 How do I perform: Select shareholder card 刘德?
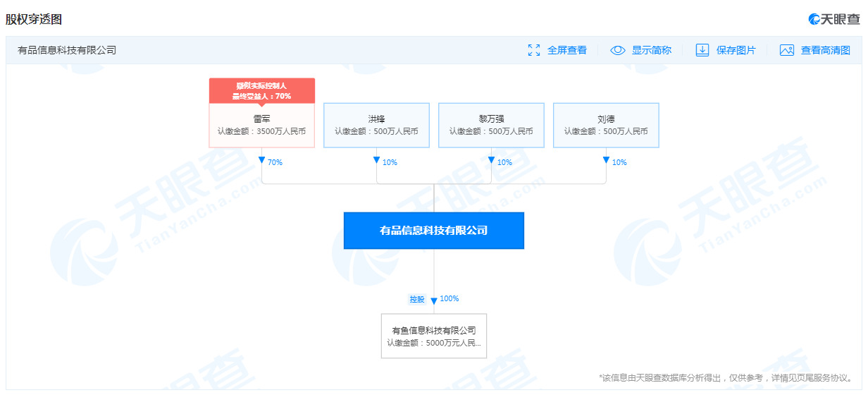[606, 126]
